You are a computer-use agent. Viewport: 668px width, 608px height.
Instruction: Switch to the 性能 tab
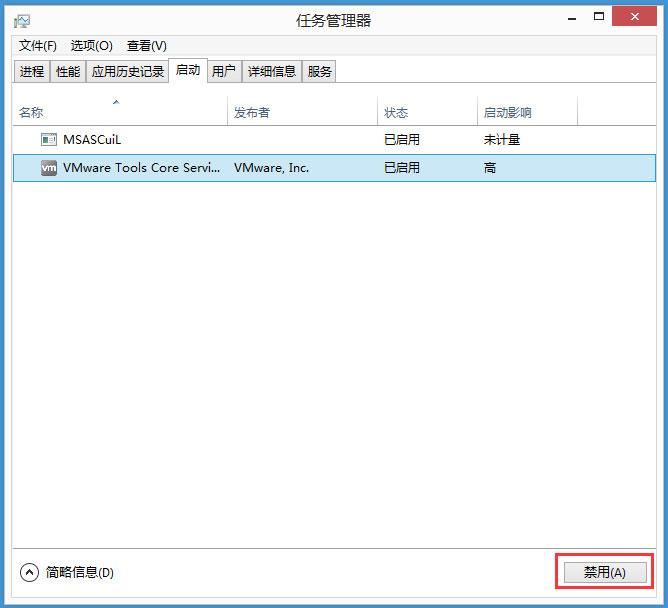(x=68, y=71)
